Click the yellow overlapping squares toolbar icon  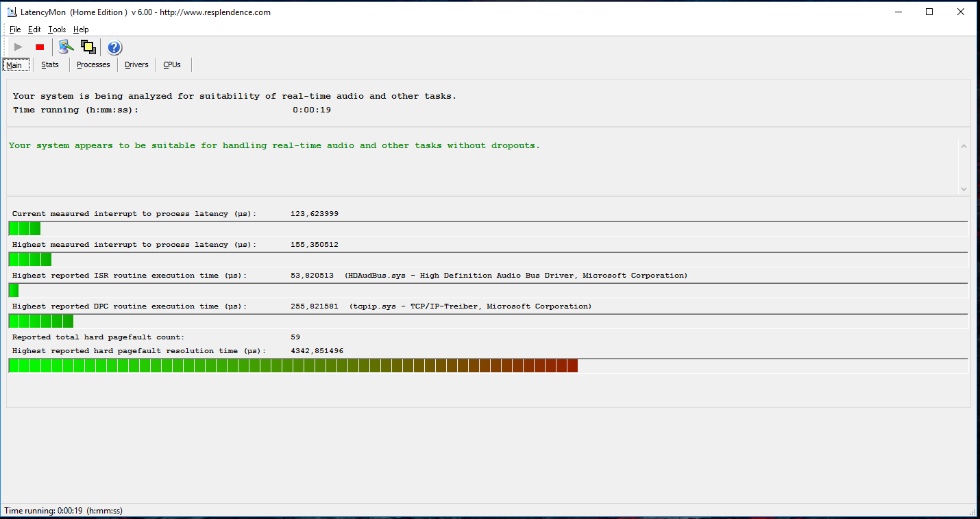[x=88, y=47]
